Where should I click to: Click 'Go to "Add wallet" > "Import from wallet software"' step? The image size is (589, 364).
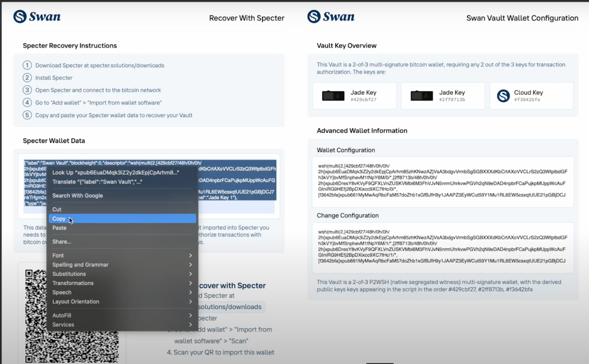pos(98,103)
